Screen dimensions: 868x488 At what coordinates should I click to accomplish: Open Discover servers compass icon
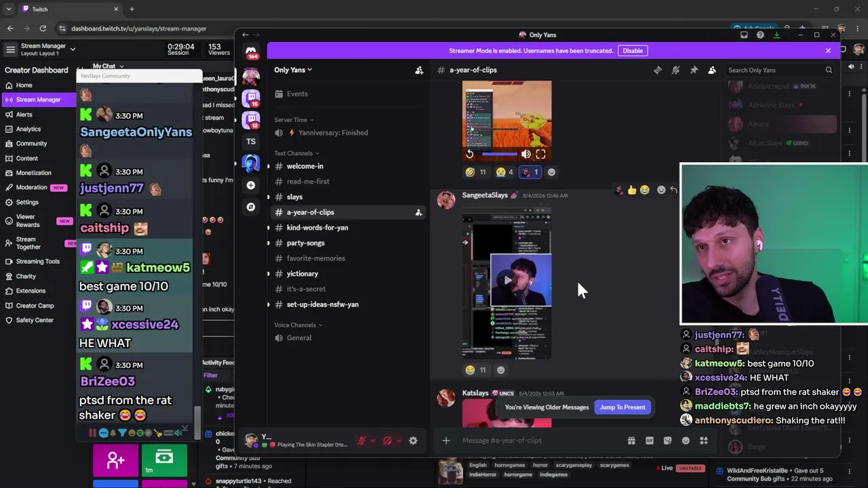tap(251, 207)
